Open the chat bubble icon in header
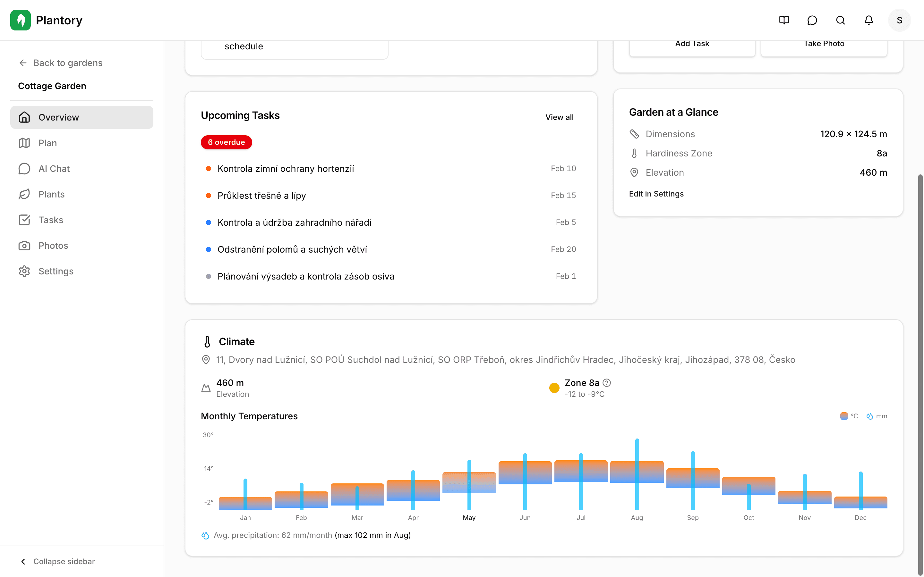The height and width of the screenshot is (577, 924). 812,20
